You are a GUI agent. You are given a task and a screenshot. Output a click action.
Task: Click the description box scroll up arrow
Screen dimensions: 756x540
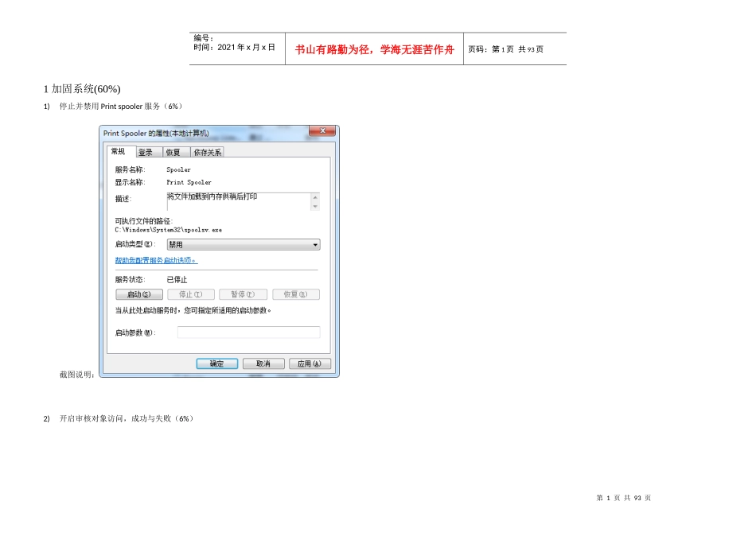point(315,197)
